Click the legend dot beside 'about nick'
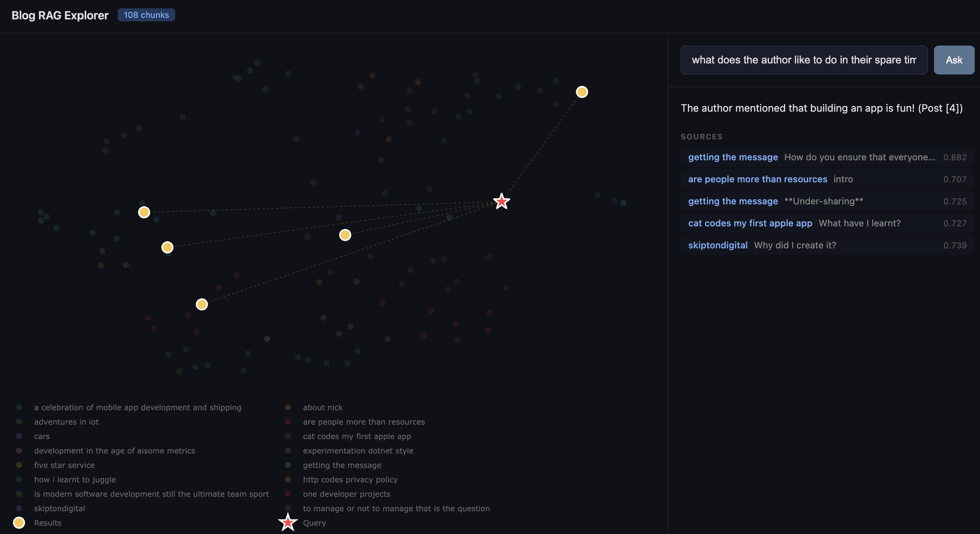The image size is (980, 534). 288,407
